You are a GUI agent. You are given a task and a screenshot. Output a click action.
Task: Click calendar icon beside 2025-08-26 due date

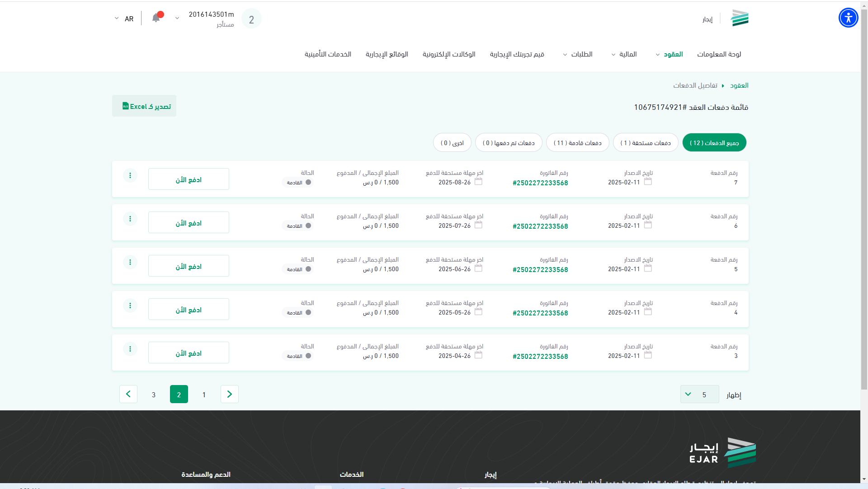478,182
